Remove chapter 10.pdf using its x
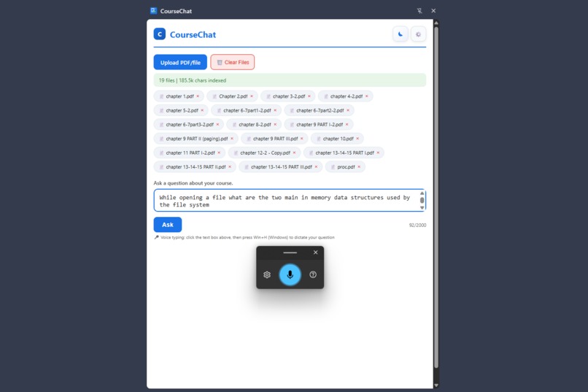This screenshot has height=392, width=588. [x=357, y=139]
